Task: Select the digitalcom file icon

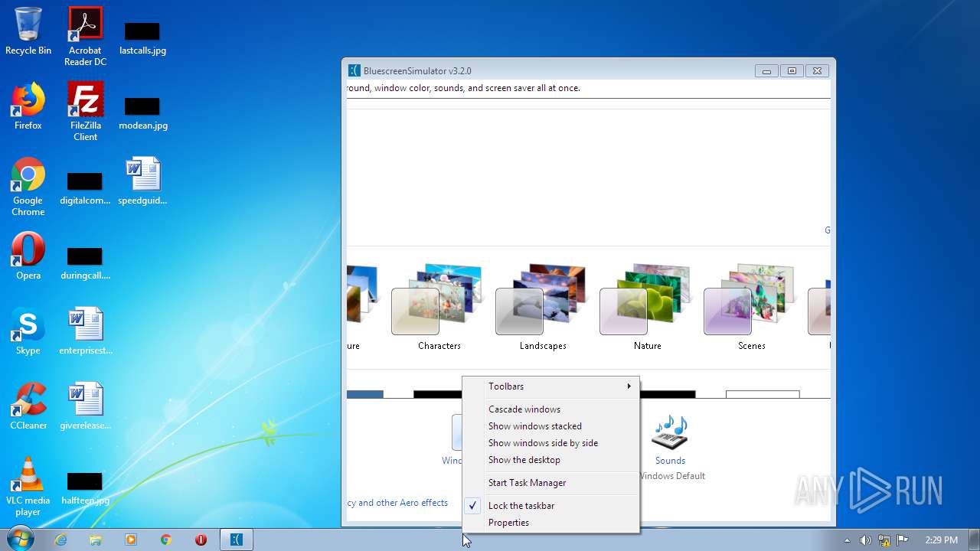Action: pyautogui.click(x=85, y=188)
